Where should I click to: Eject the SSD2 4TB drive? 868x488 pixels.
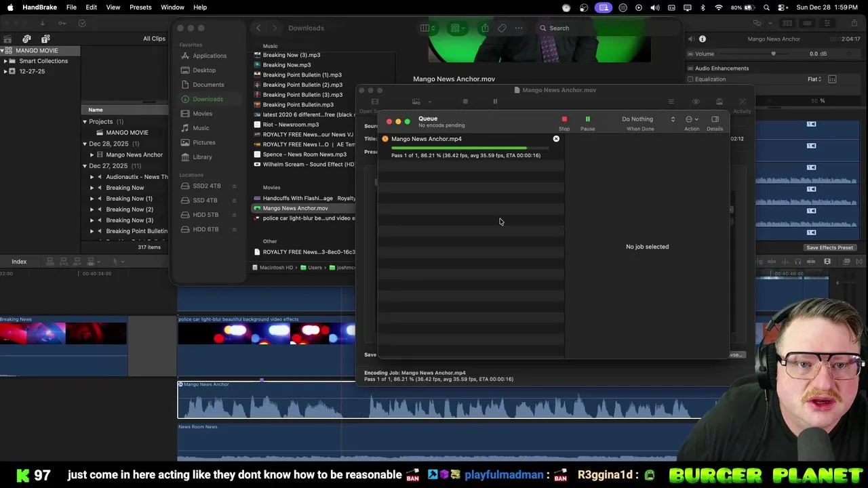pos(234,186)
